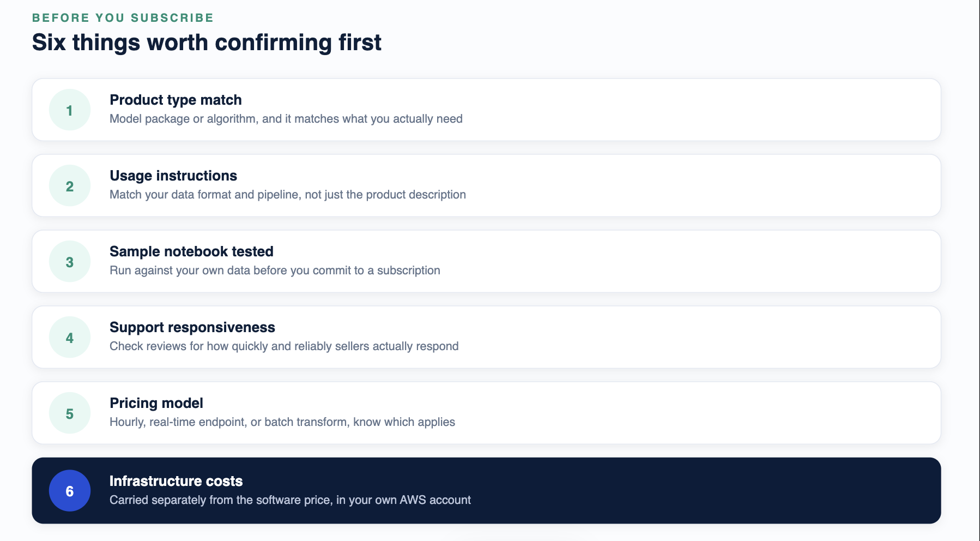Image resolution: width=980 pixels, height=541 pixels.
Task: Click the number 3 circle badge
Action: tap(70, 261)
